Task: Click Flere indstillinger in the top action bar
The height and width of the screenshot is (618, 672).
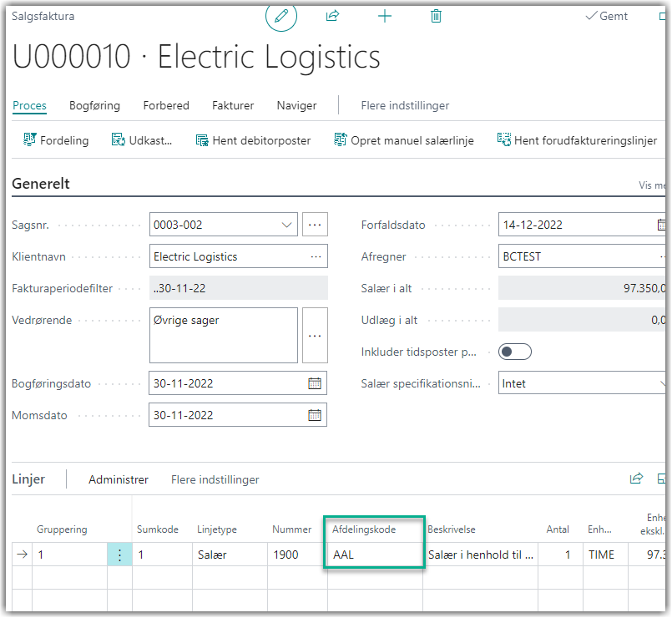Action: (405, 105)
